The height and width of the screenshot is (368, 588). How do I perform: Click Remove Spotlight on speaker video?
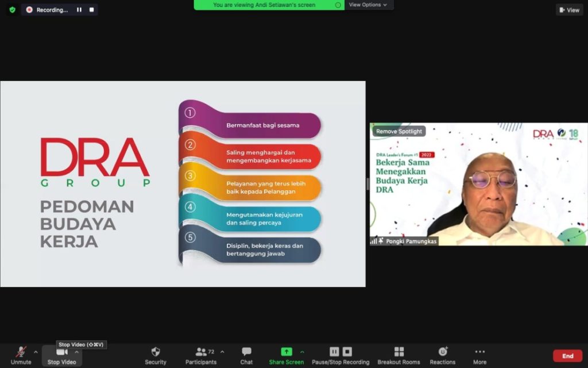click(399, 131)
